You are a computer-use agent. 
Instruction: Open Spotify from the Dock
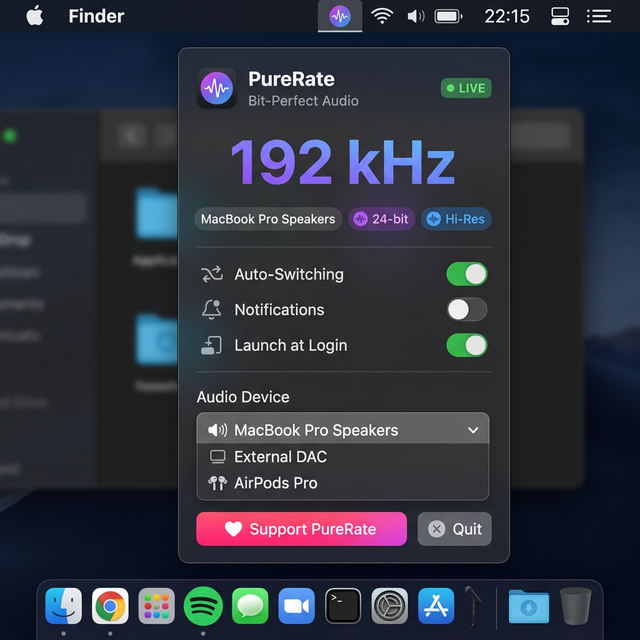point(203,606)
